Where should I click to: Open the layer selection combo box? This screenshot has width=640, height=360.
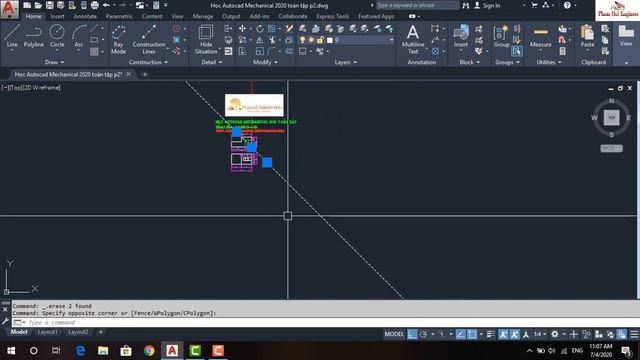(364, 40)
